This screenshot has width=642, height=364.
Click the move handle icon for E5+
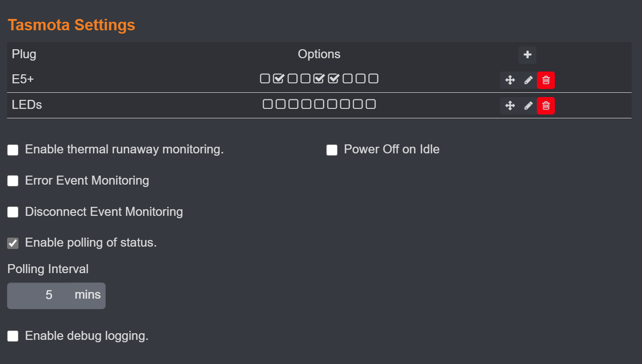click(510, 80)
